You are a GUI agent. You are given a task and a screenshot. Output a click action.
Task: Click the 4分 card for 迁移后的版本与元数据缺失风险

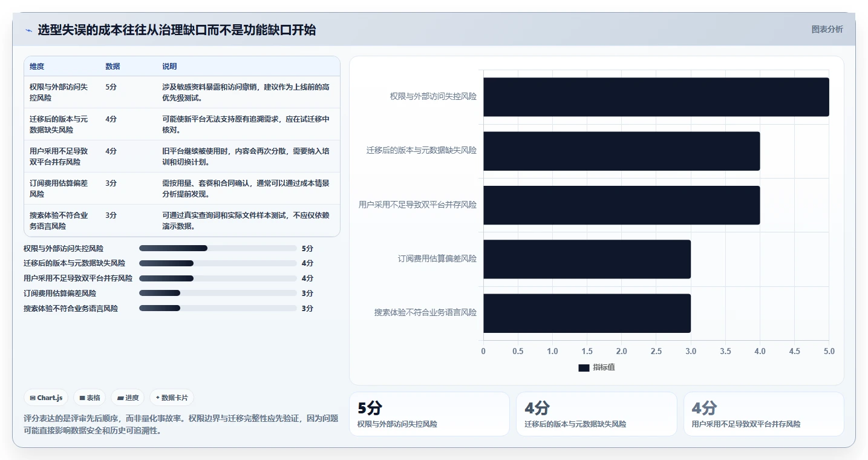(x=596, y=414)
